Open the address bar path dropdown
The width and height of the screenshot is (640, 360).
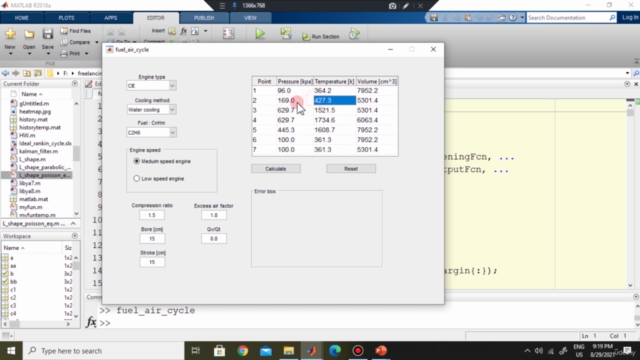pos(627,73)
